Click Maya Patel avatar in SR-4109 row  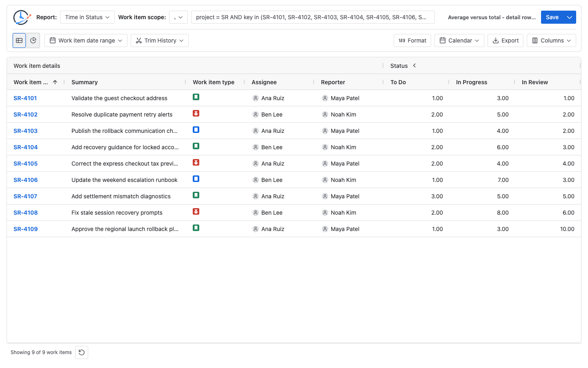tap(325, 229)
